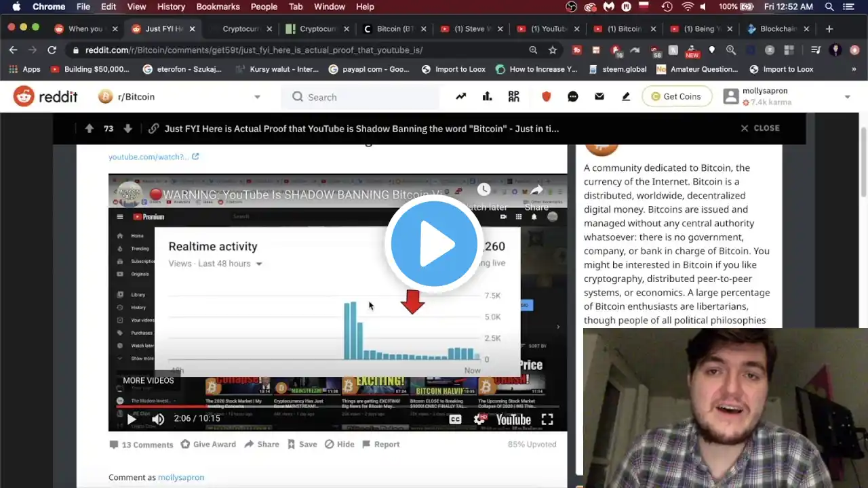The image size is (868, 488).
Task: Click the Reddit logo to go home
Action: point(45,97)
